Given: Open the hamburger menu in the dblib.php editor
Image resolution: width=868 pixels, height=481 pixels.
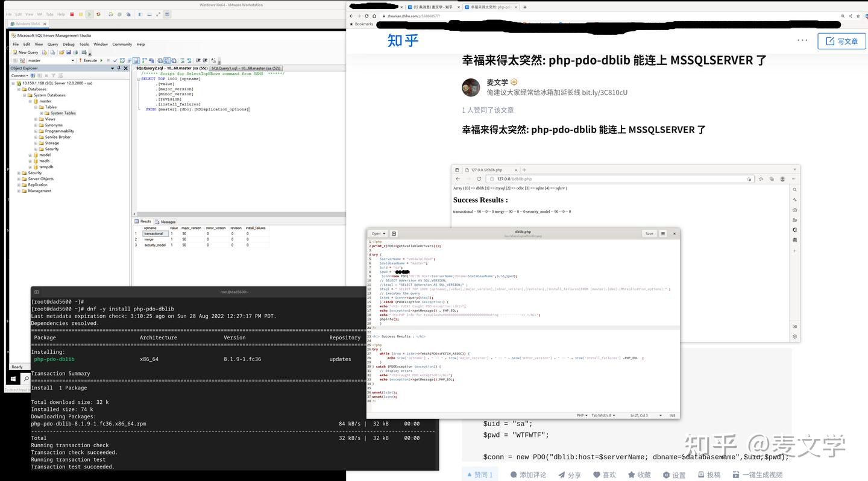Looking at the screenshot, I should pyautogui.click(x=663, y=233).
